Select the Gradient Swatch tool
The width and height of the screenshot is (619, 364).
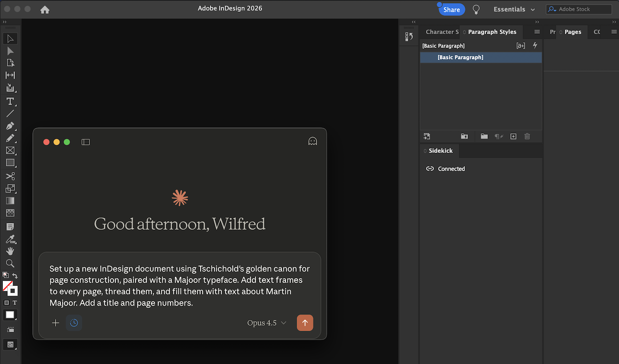10,200
